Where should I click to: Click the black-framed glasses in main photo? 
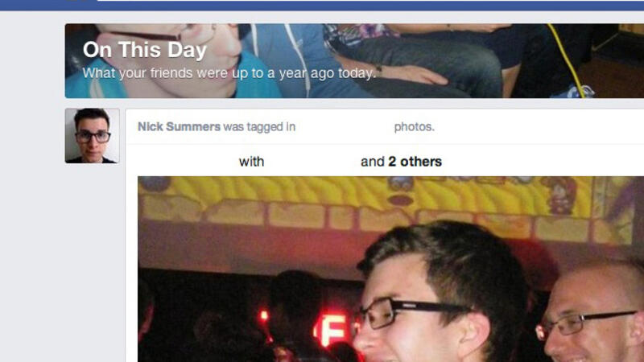click(x=415, y=312)
